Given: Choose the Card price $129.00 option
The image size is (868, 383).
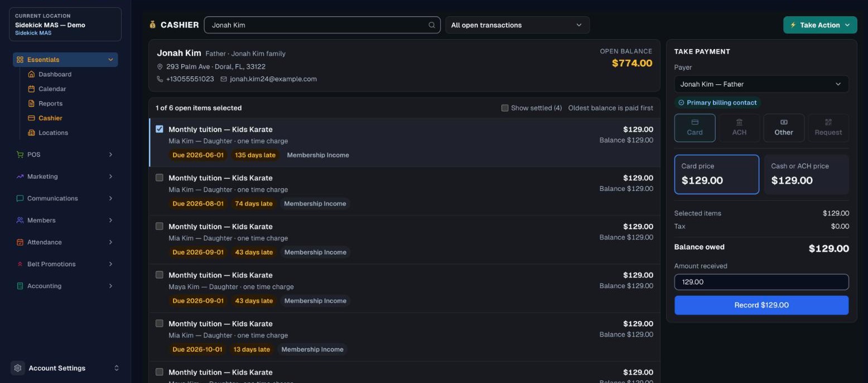Looking at the screenshot, I should (717, 175).
